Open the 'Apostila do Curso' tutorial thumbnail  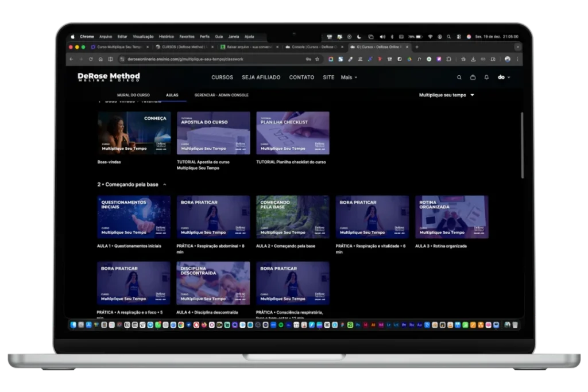coord(214,133)
